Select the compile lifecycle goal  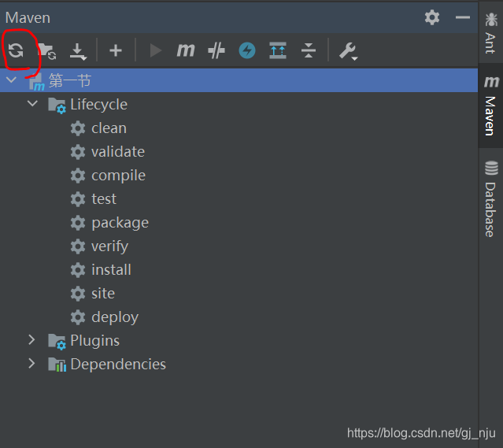coord(118,176)
